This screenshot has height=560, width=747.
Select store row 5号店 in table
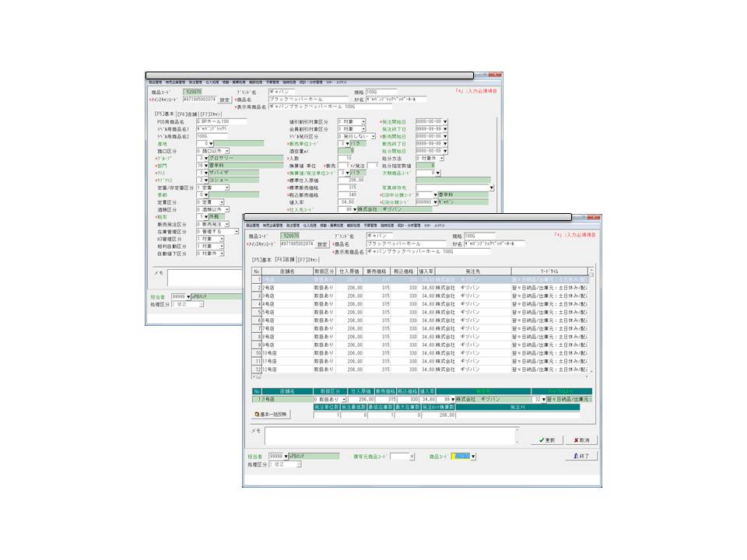tap(419, 313)
